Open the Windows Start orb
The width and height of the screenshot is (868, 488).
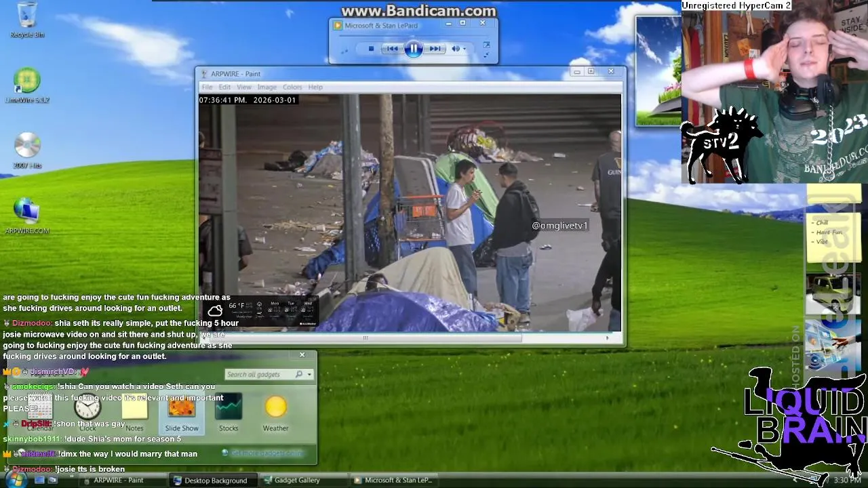coord(15,480)
